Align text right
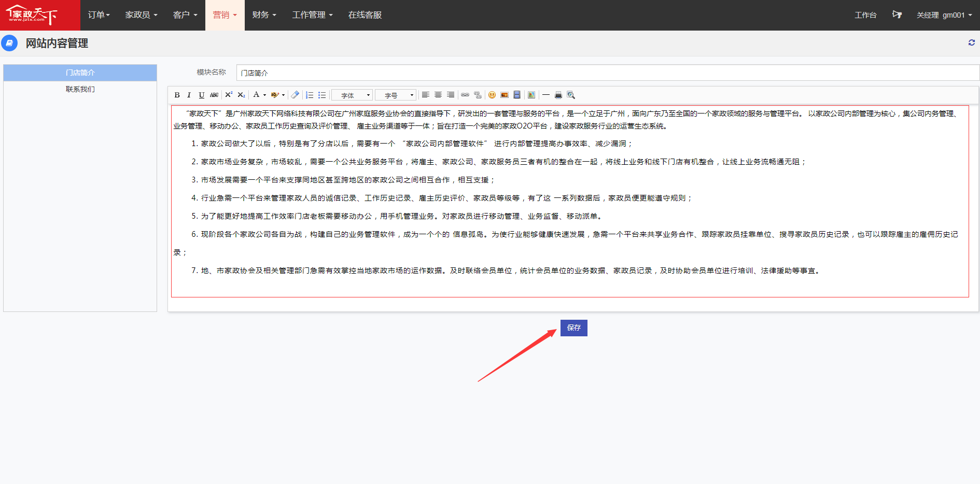980x484 pixels. pyautogui.click(x=451, y=95)
